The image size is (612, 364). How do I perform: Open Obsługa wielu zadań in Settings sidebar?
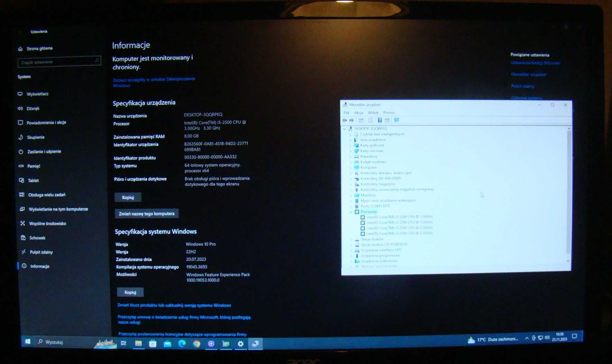47,195
